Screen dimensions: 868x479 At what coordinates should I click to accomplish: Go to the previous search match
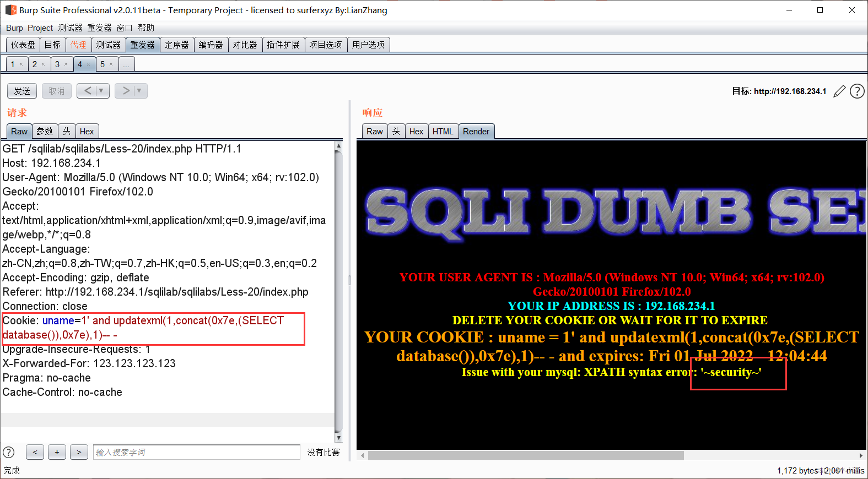coord(35,453)
